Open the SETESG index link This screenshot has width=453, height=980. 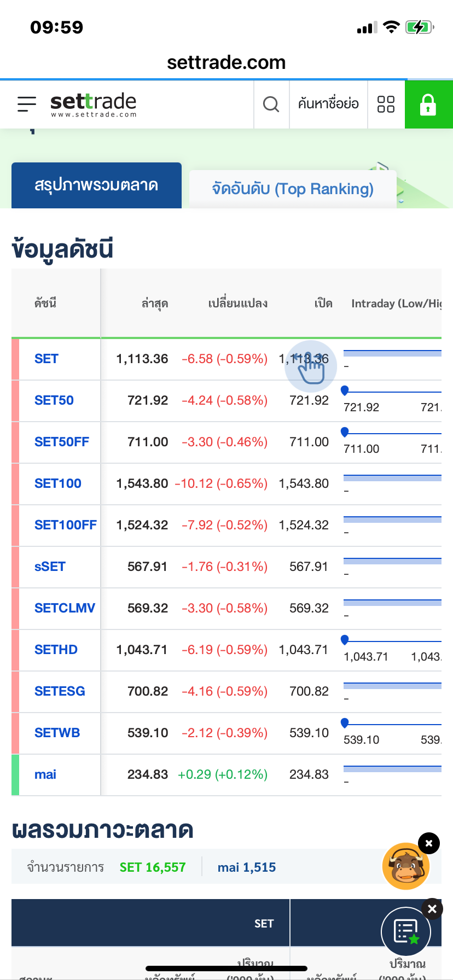tap(60, 691)
